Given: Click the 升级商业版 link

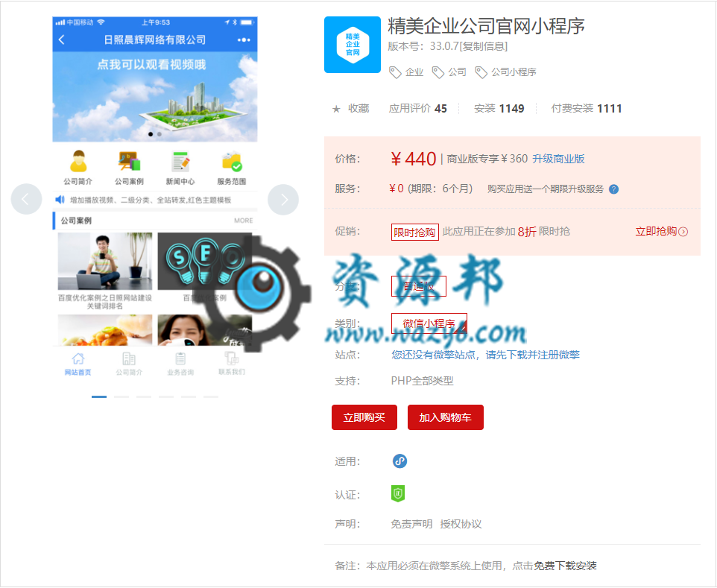Looking at the screenshot, I should pyautogui.click(x=558, y=159).
